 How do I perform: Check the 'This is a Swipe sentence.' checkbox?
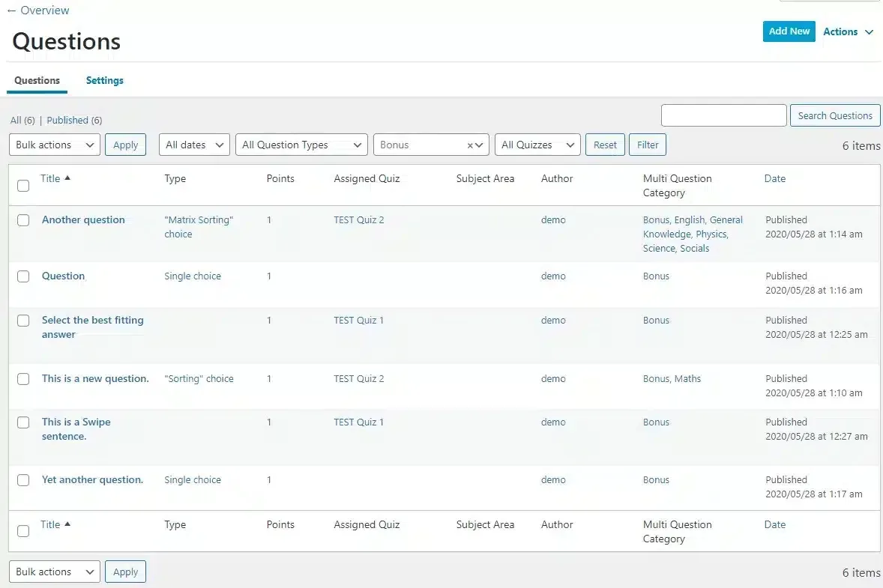pyautogui.click(x=22, y=422)
